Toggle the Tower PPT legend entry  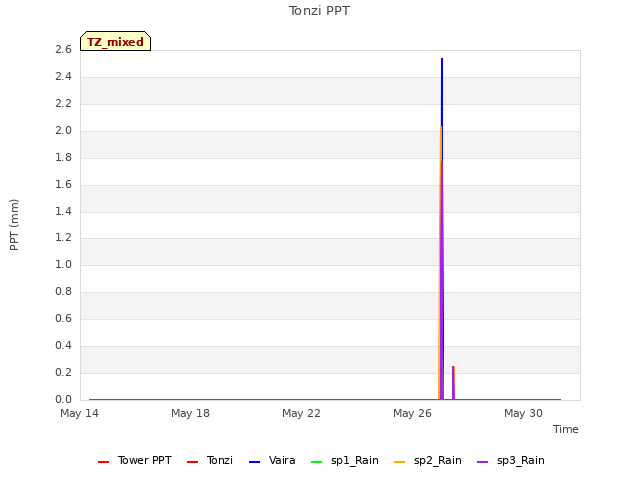point(135,461)
